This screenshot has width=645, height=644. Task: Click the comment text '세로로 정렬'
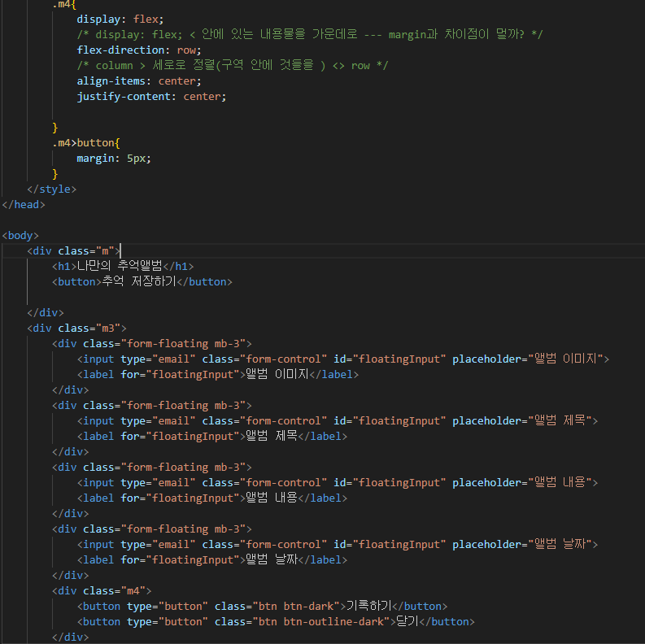point(185,65)
